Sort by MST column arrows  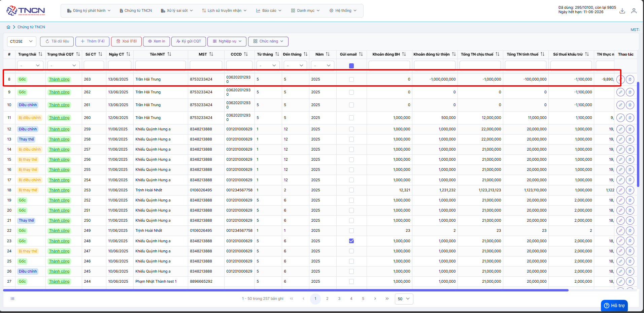tap(211, 54)
